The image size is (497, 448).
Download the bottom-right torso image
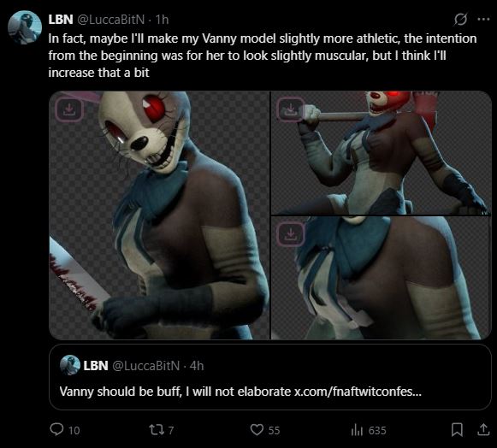click(290, 234)
